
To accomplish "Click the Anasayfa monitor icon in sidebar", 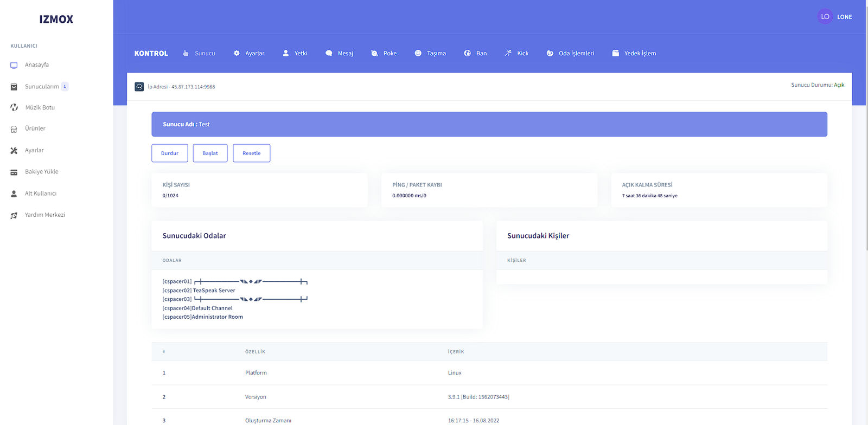I will 14,65.
